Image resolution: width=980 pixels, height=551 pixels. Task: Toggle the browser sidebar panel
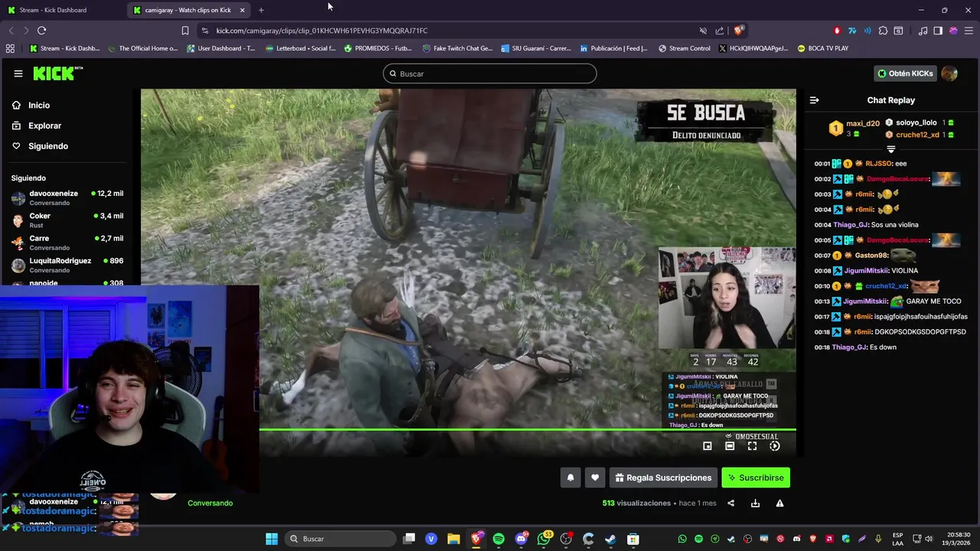[938, 31]
